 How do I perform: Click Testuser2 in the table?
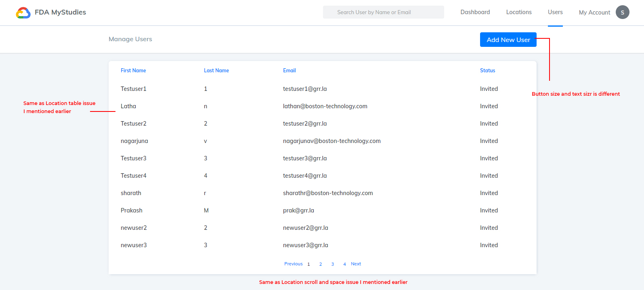click(134, 124)
